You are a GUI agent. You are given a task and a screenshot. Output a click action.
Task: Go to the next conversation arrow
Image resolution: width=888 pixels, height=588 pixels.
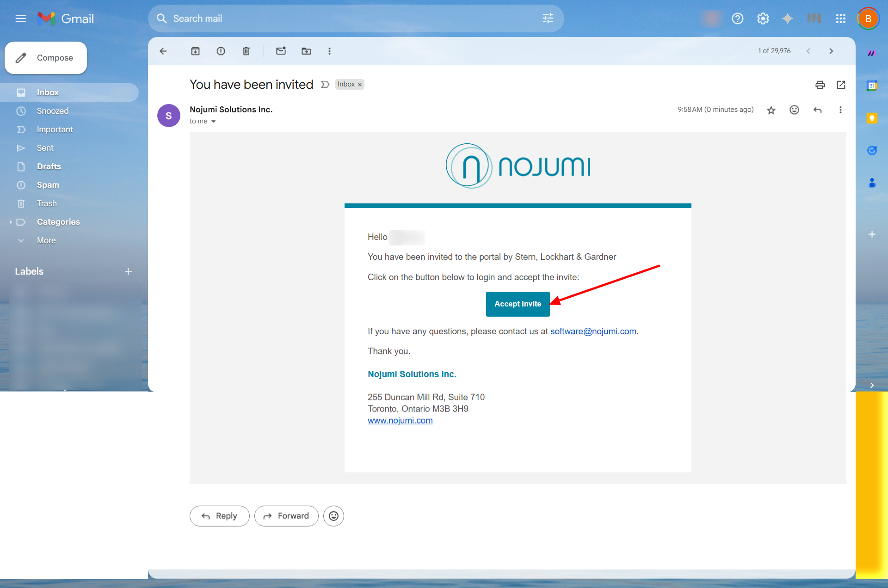[831, 51]
